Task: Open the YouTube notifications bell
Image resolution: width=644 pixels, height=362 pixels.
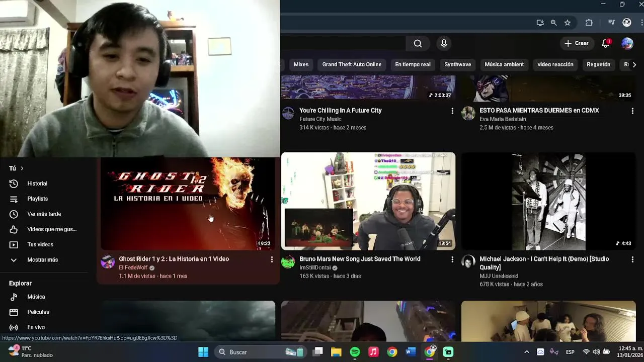Action: click(606, 43)
